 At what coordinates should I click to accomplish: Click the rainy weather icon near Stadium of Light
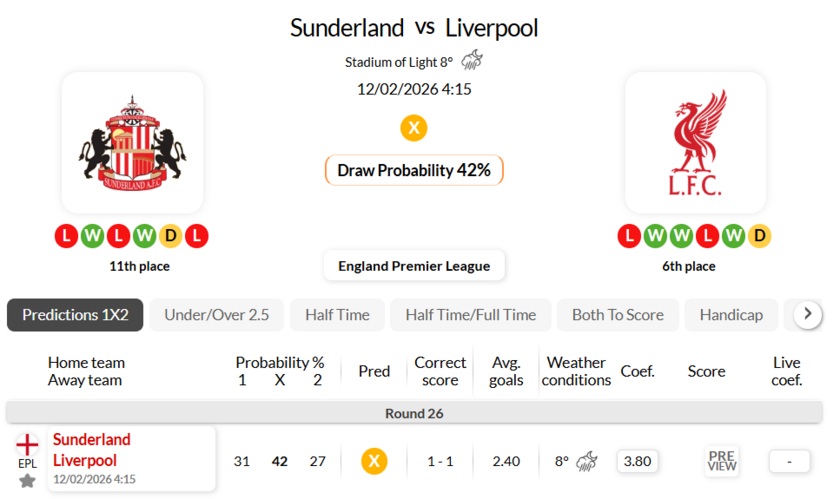click(472, 61)
